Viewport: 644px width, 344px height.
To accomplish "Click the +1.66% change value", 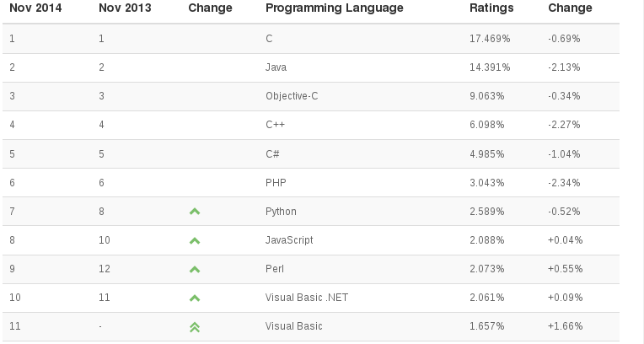I will tap(566, 326).
